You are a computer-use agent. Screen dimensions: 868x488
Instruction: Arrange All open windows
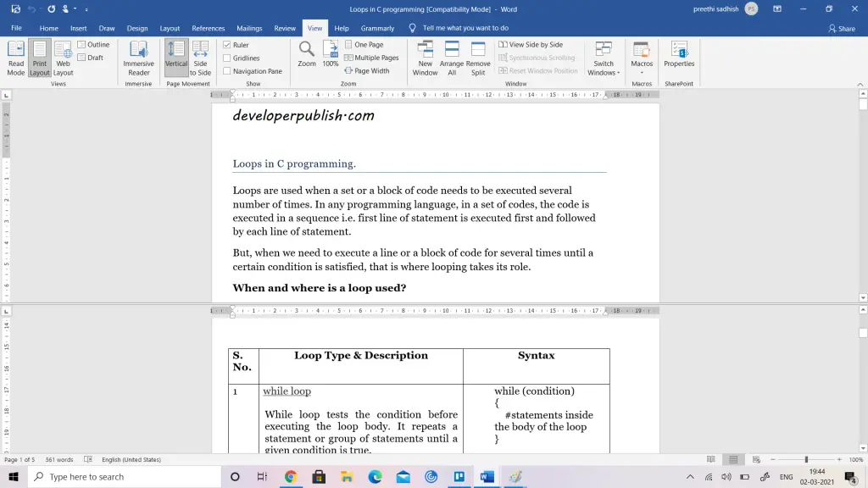(x=452, y=58)
